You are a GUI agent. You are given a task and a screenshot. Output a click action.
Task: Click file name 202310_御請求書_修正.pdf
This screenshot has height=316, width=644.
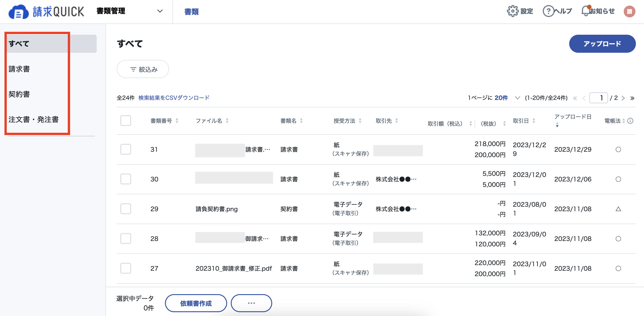233,268
